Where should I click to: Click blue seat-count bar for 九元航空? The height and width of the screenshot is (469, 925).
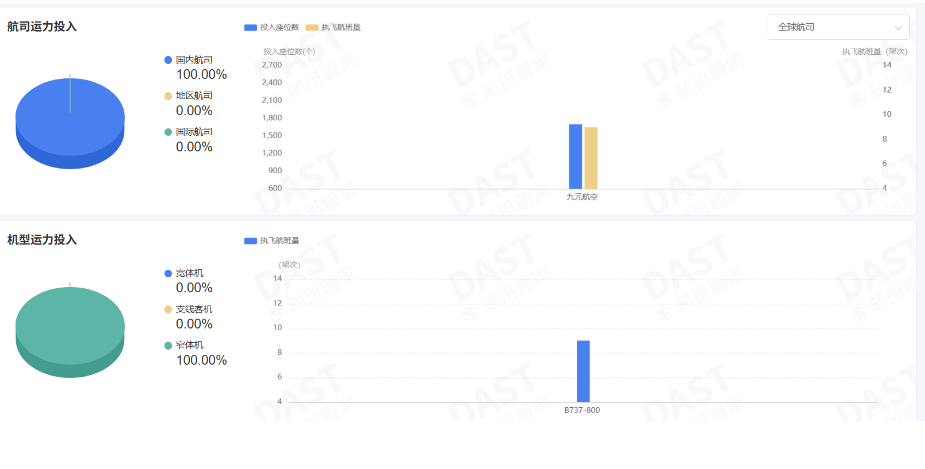(575, 157)
